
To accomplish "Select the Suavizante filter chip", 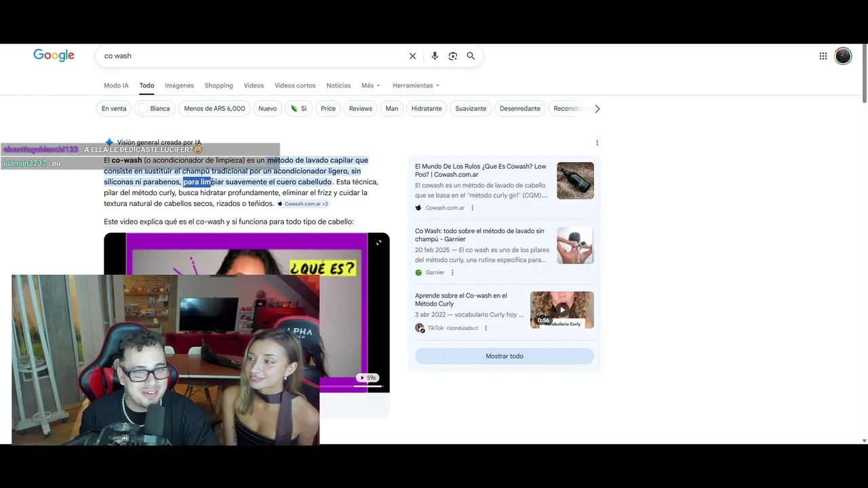I will coord(471,108).
